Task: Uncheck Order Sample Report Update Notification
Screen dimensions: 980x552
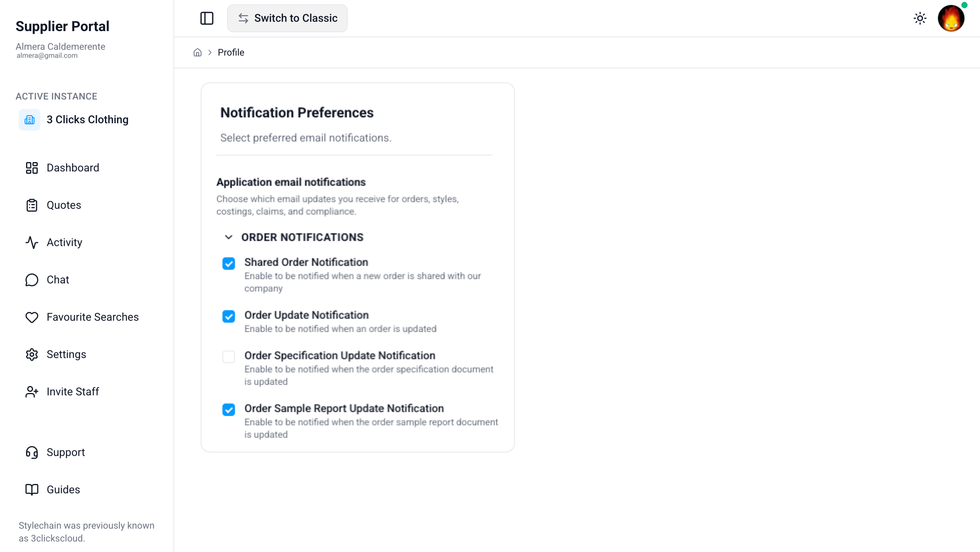Action: point(229,410)
